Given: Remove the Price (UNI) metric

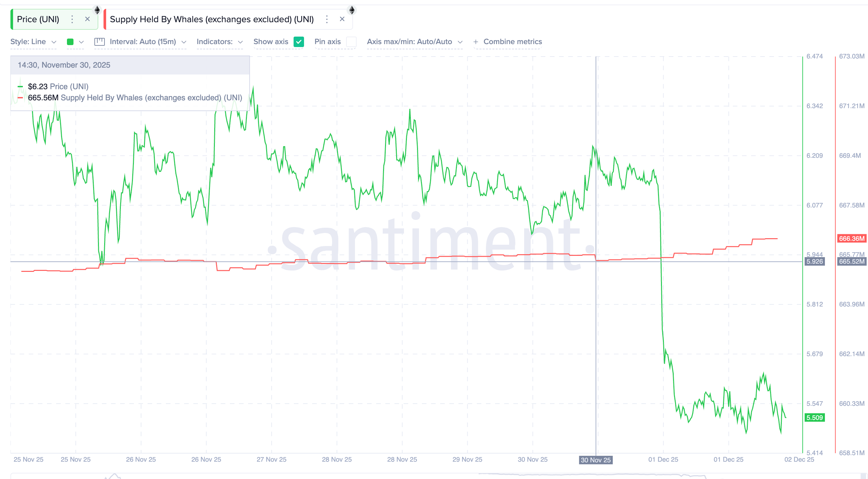Looking at the screenshot, I should [87, 19].
